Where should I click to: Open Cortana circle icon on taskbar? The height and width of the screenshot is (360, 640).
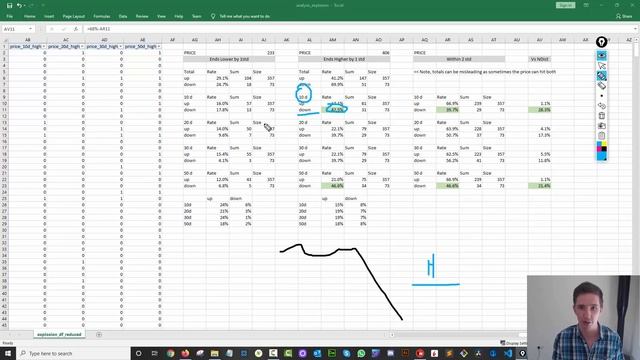coord(138,353)
